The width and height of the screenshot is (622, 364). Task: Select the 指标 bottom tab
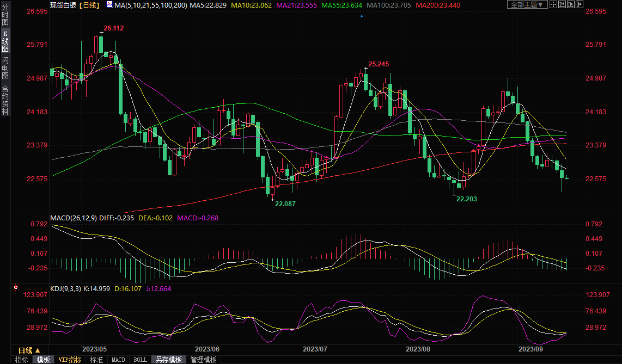click(x=21, y=360)
